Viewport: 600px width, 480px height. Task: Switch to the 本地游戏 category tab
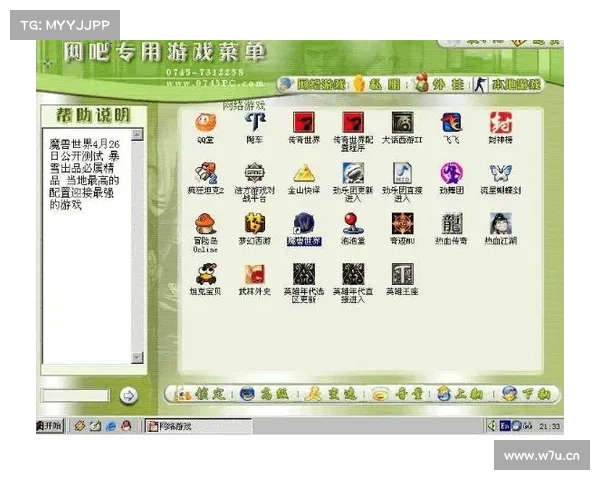508,85
